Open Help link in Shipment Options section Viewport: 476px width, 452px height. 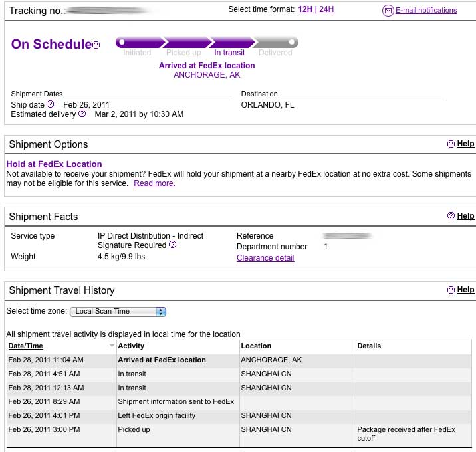(465, 144)
